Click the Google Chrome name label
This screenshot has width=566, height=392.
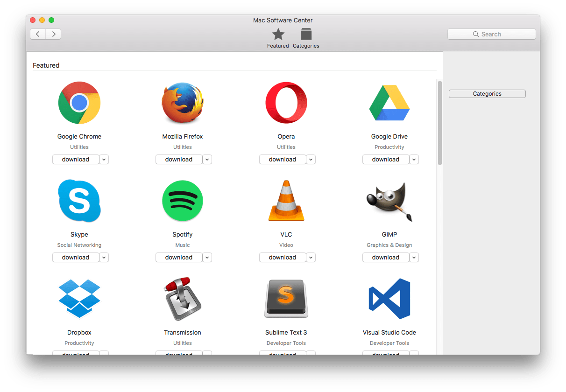tap(79, 137)
